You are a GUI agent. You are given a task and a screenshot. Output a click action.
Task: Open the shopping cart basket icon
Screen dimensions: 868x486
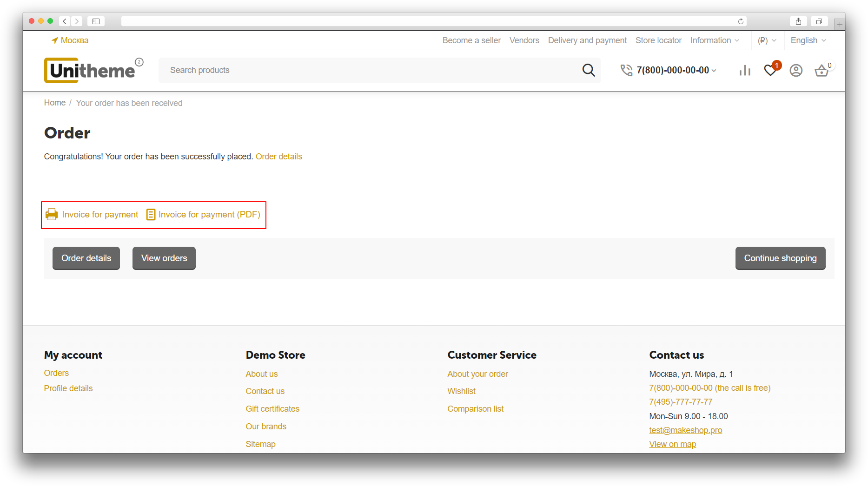click(822, 71)
